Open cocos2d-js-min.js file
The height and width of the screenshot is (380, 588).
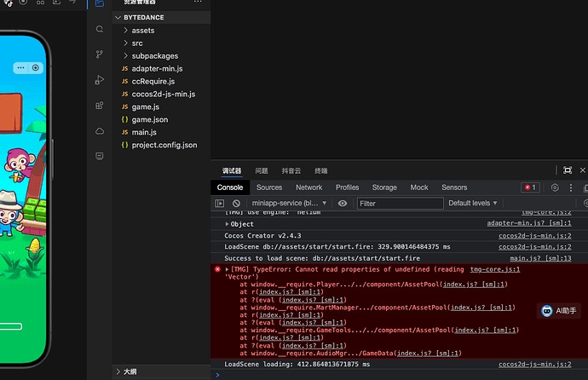[x=163, y=94]
